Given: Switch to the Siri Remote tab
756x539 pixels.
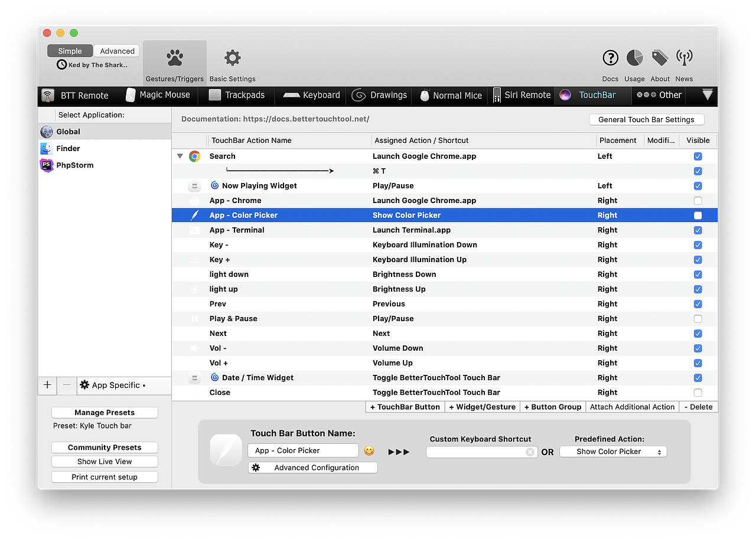Looking at the screenshot, I should point(522,95).
